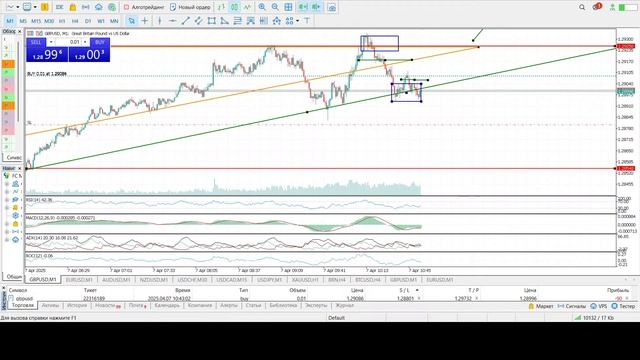Select the M15 timeframe

tap(36, 20)
